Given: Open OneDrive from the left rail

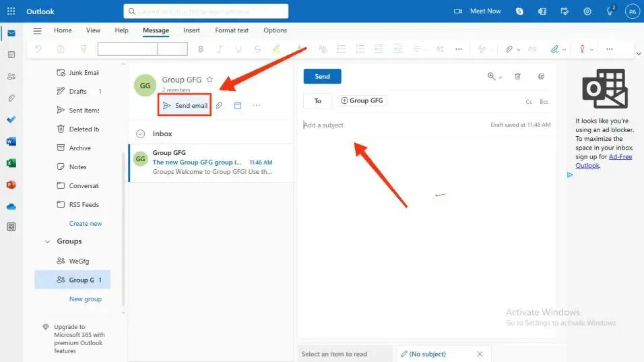Looking at the screenshot, I should tap(11, 206).
